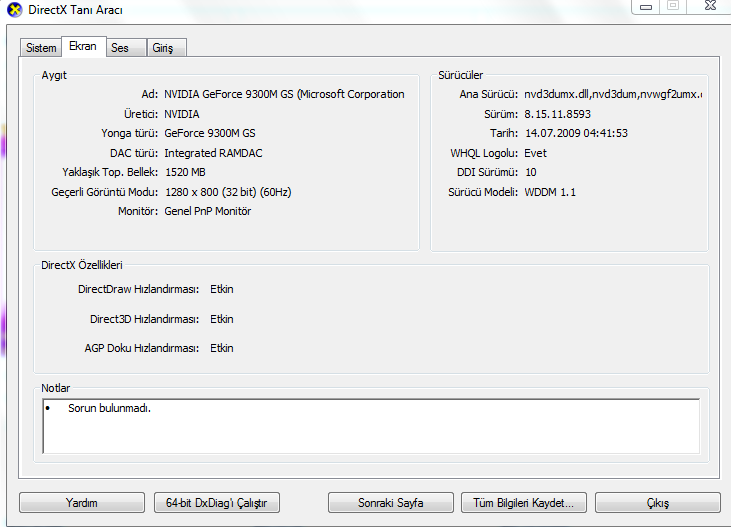731x527 pixels.
Task: Select DDI Sürümü value 10
Action: (531, 173)
